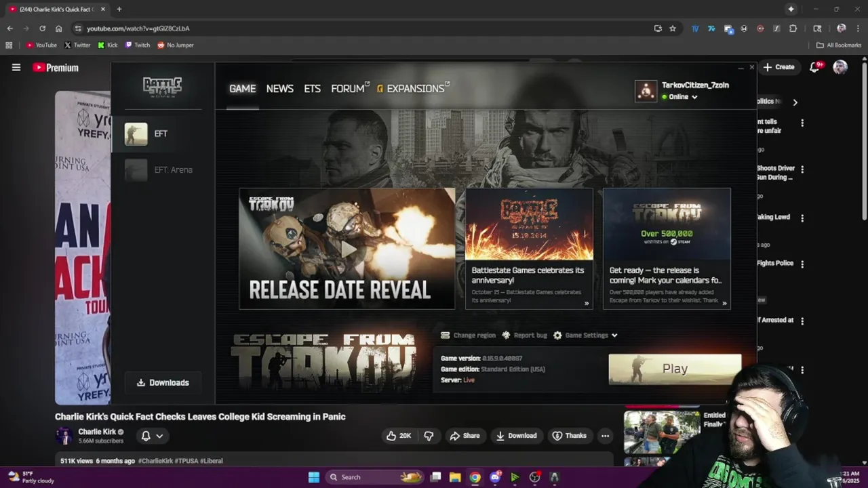Open Chrome extensions puzzle icon
The height and width of the screenshot is (488, 868).
point(793,28)
